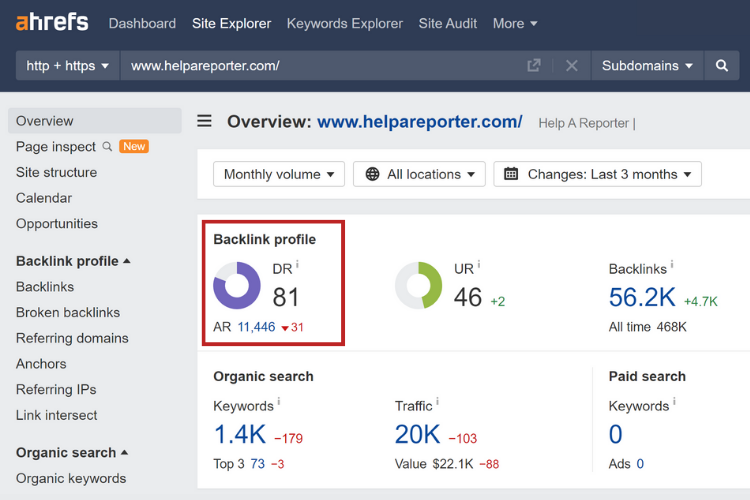Click the Ads value 0
This screenshot has height=500, width=750.
coord(640,464)
